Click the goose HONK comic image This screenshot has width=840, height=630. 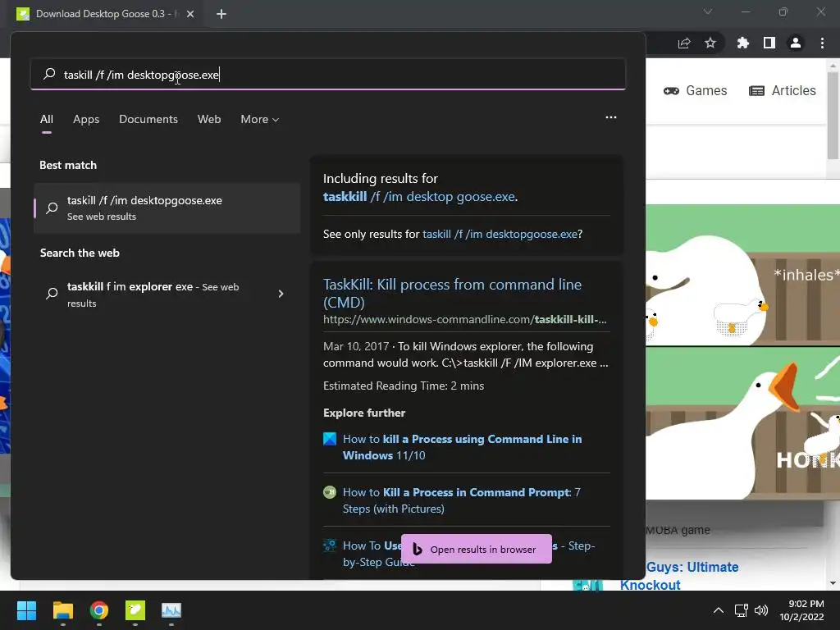742,423
